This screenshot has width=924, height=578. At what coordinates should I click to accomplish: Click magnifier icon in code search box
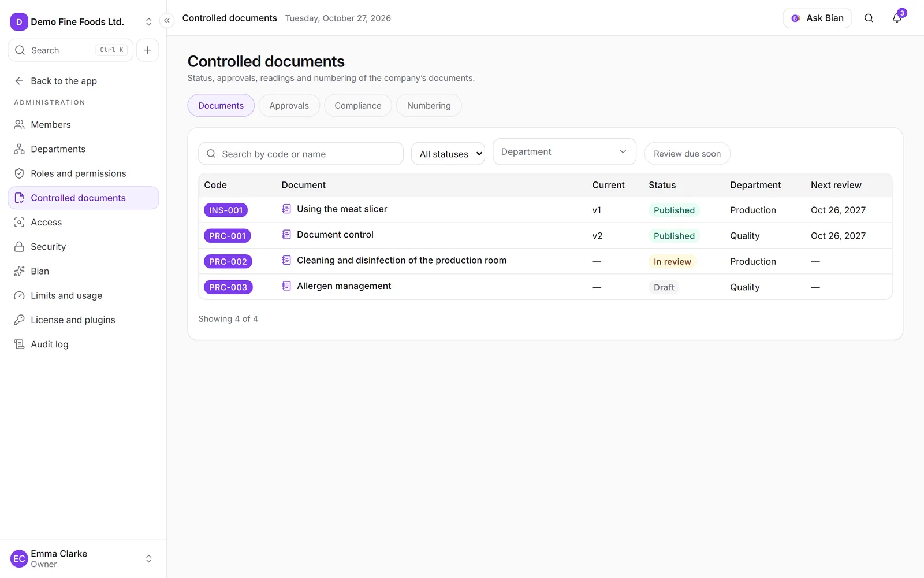coord(211,154)
